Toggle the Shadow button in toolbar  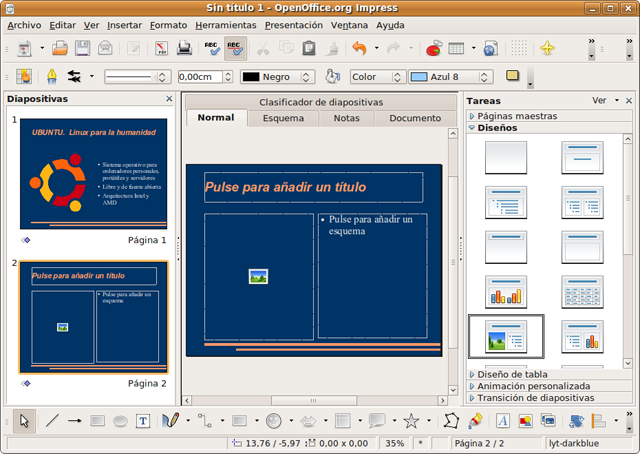tap(513, 76)
